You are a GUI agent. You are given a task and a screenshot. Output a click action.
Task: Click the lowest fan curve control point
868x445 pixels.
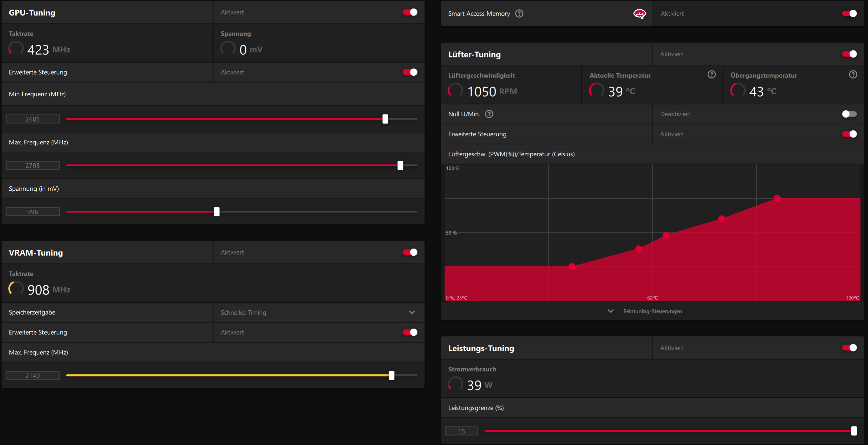[572, 267]
